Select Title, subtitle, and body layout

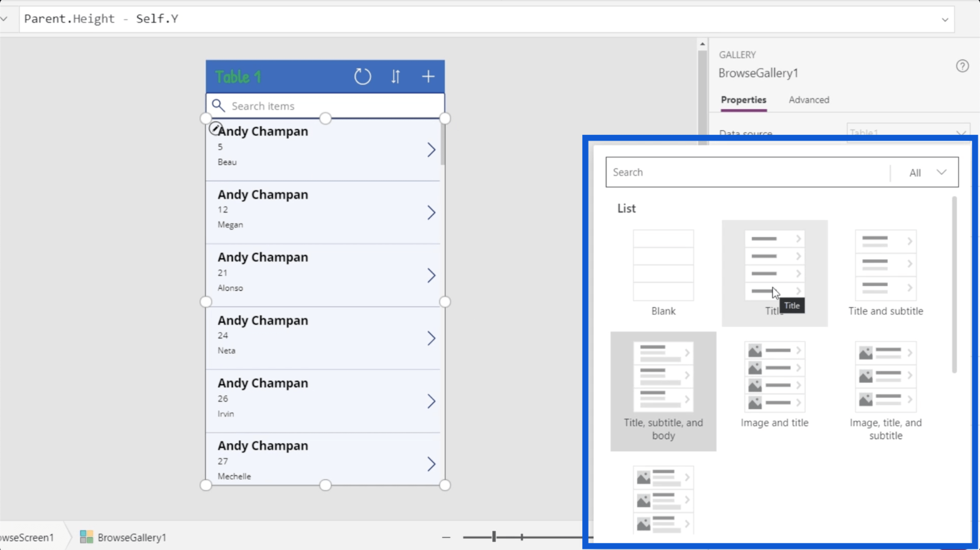pos(663,391)
